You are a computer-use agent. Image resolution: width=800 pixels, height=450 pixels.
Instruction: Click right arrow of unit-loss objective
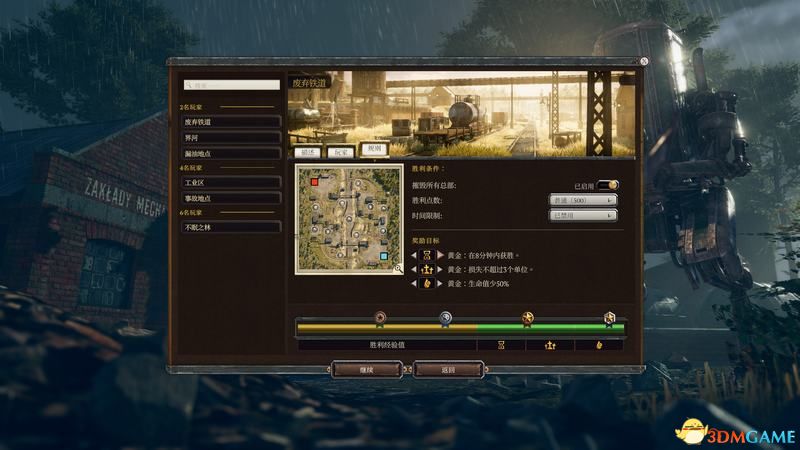pyautogui.click(x=440, y=269)
